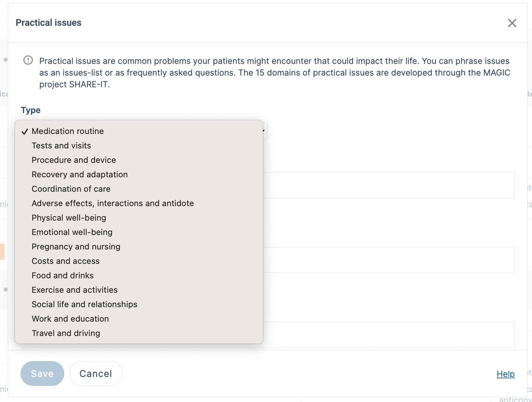Select Pregnancy and nursing type

click(x=139, y=247)
